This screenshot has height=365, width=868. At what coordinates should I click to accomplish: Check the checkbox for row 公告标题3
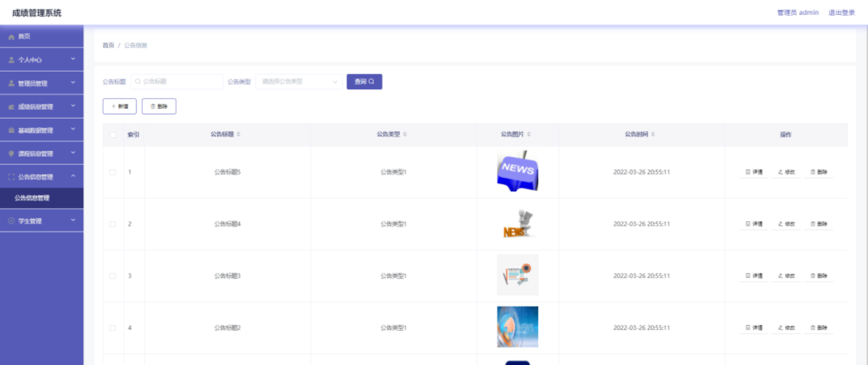[113, 276]
